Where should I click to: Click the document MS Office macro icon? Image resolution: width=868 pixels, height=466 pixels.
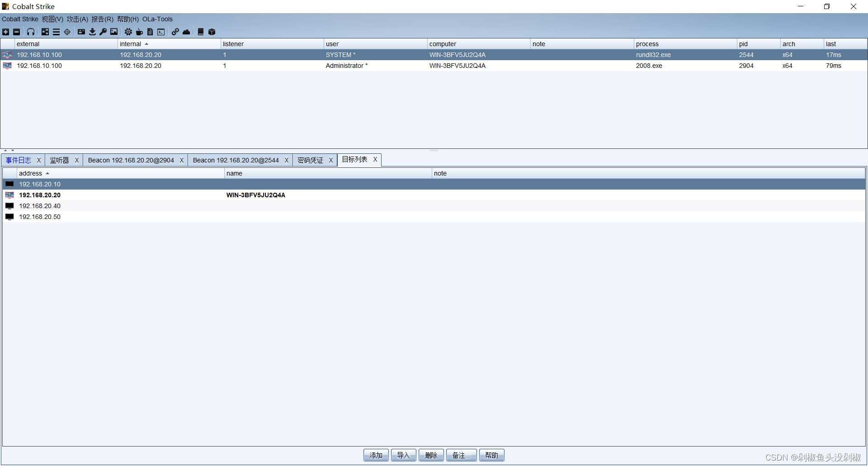tap(150, 32)
